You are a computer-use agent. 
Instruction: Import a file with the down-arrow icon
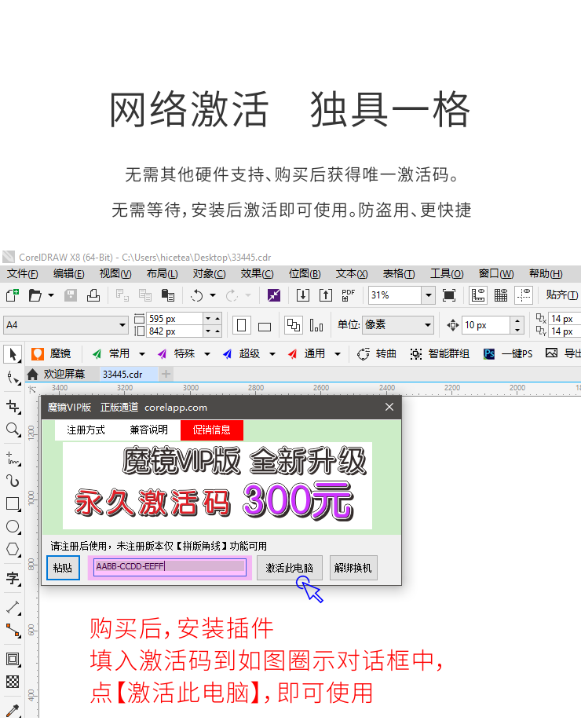pyautogui.click(x=303, y=295)
